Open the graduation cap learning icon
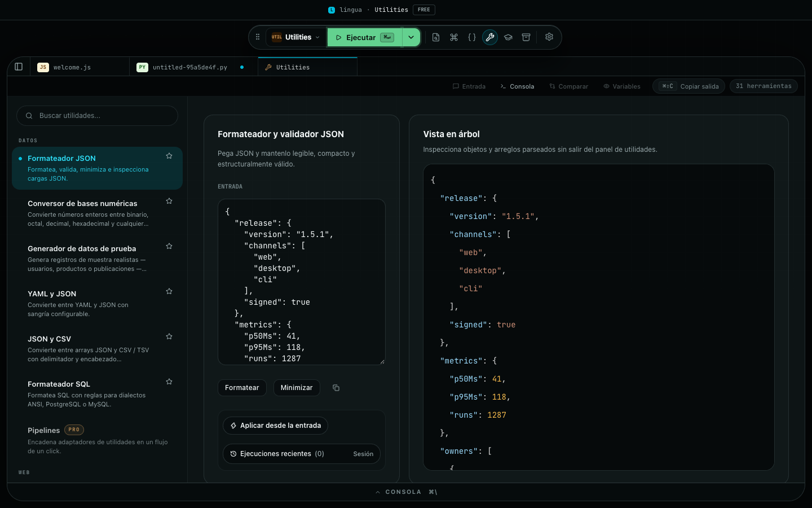 coord(508,37)
